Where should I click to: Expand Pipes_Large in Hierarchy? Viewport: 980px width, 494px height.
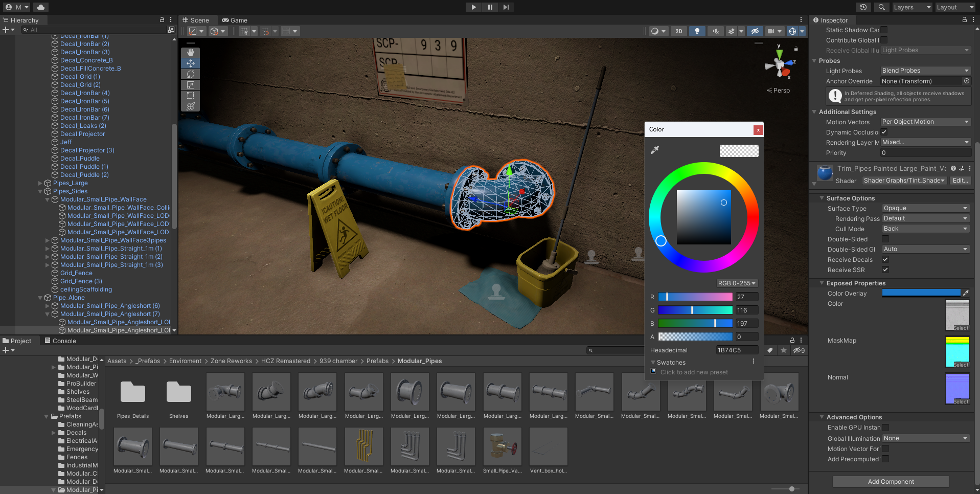click(x=40, y=183)
